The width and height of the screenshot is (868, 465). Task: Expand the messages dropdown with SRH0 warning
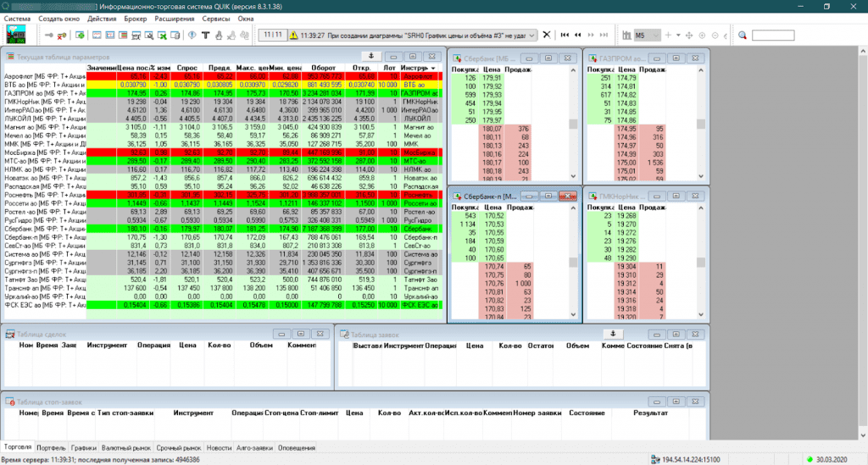531,35
